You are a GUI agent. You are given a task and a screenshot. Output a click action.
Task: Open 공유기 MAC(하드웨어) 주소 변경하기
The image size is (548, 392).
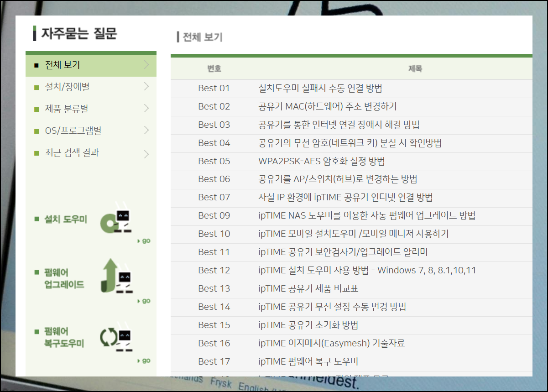click(x=328, y=106)
